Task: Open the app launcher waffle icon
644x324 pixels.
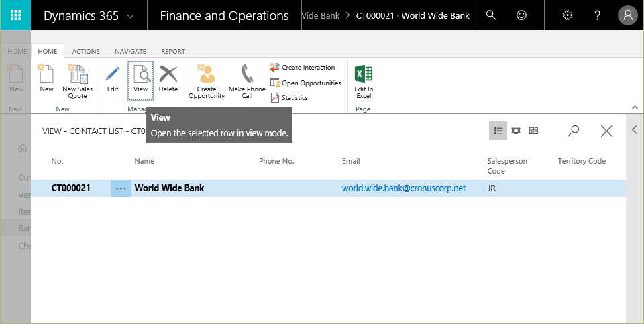Action: coord(15,15)
